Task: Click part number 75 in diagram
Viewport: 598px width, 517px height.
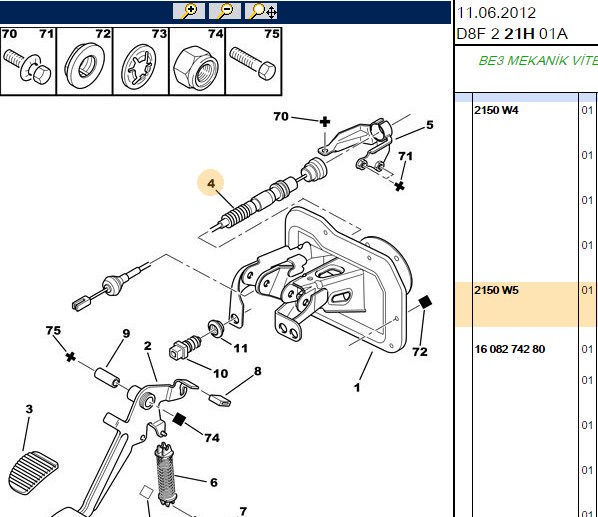Action: point(53,330)
